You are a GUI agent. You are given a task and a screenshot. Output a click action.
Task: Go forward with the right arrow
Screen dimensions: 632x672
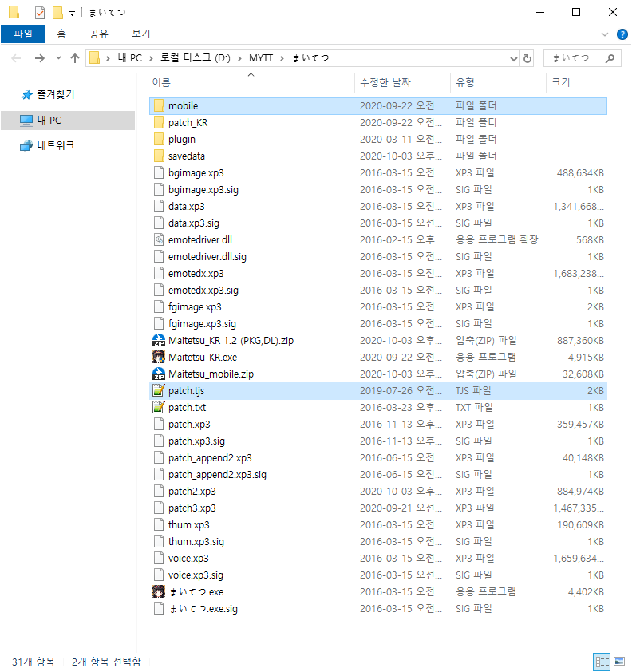click(39, 58)
